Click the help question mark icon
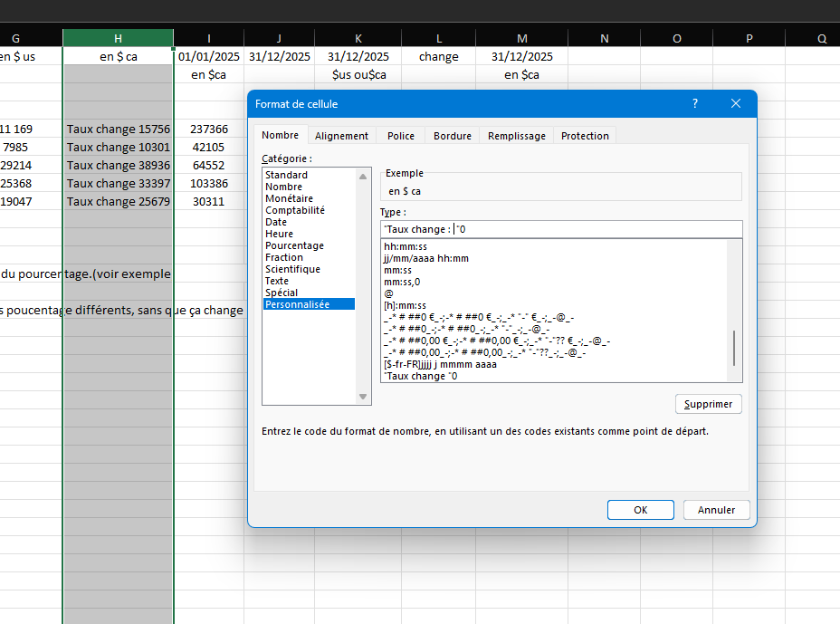This screenshot has height=624, width=840. [x=694, y=104]
